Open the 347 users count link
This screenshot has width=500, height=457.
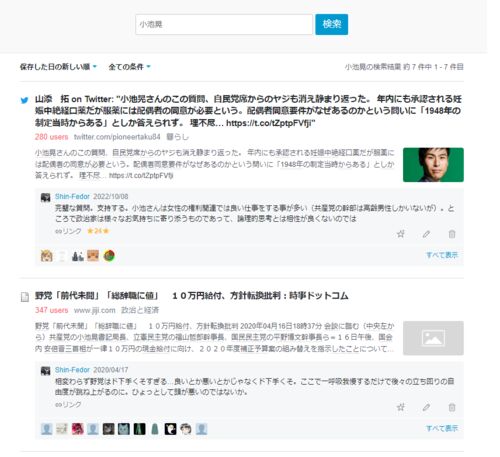(51, 310)
